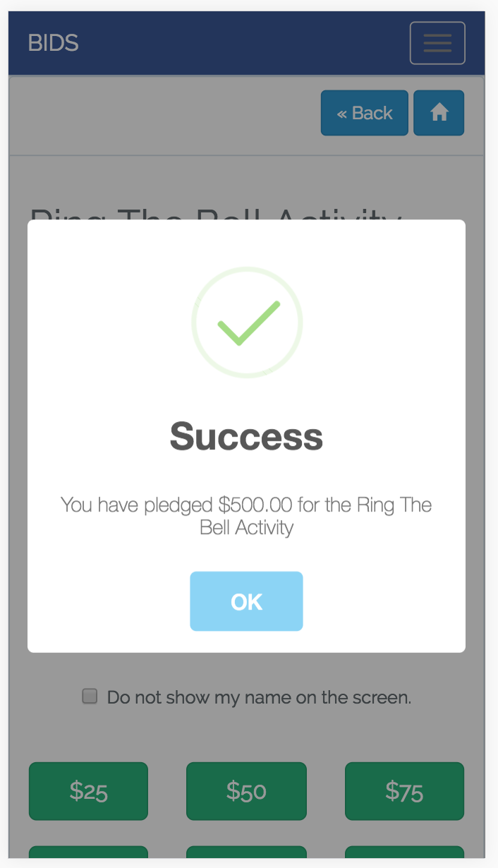Viewport: 498px width, 868px height.
Task: Click the cut-off green button under $50
Action: (246, 852)
